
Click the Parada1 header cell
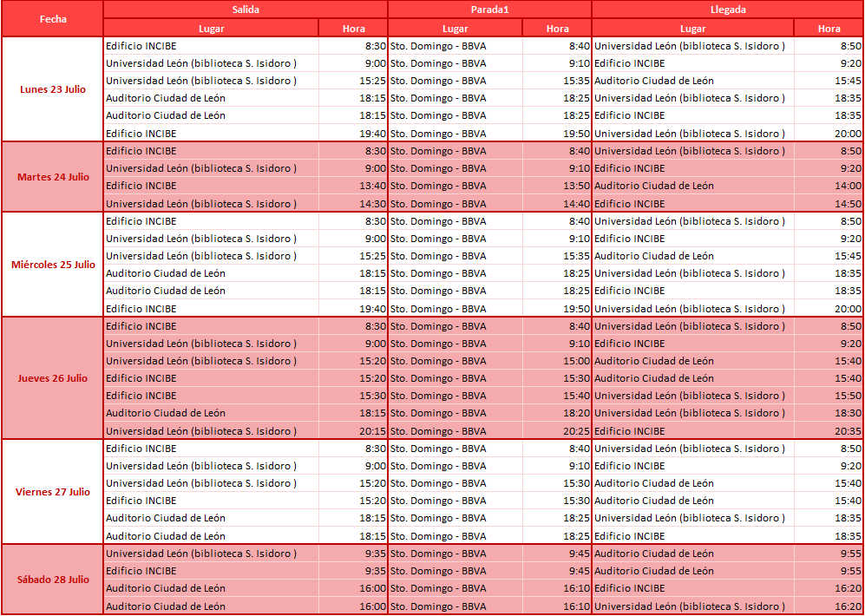[x=489, y=10]
